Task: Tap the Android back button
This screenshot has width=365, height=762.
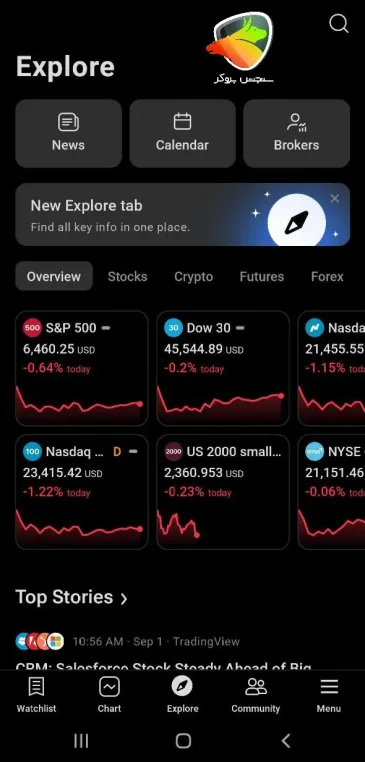Action: pyautogui.click(x=286, y=741)
